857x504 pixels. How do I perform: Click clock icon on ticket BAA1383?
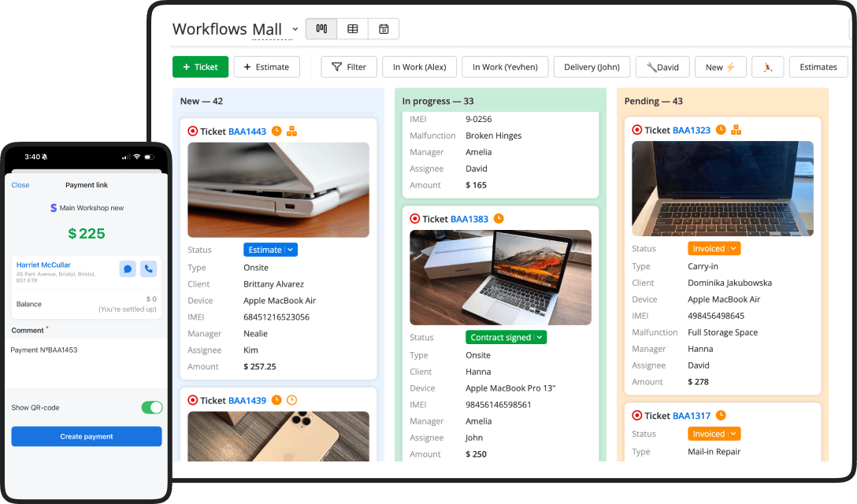coord(498,219)
